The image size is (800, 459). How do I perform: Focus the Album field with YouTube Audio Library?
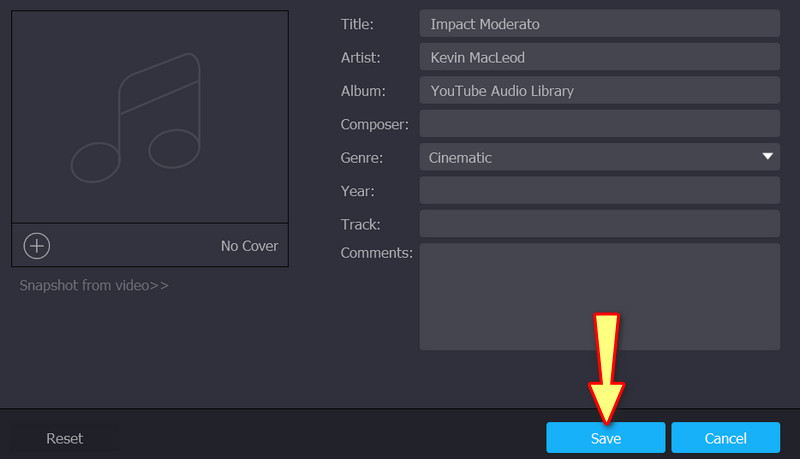point(598,91)
